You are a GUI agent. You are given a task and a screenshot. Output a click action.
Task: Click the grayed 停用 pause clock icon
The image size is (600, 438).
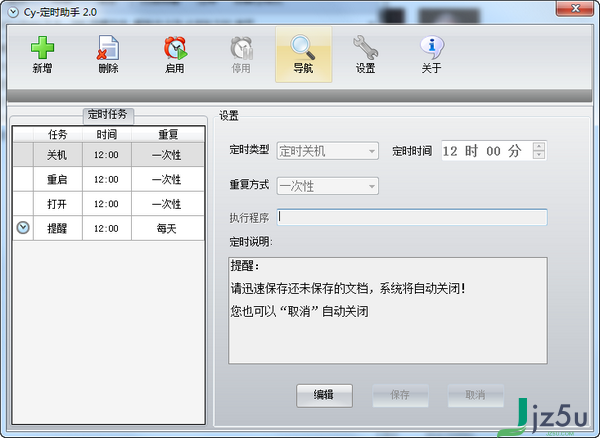point(241,48)
